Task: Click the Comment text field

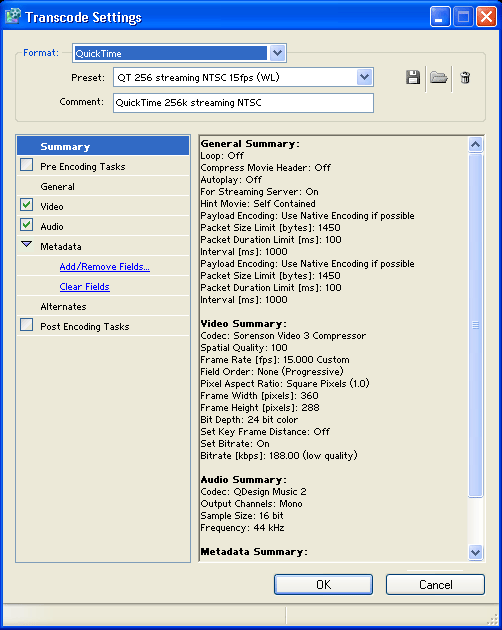Action: point(243,103)
